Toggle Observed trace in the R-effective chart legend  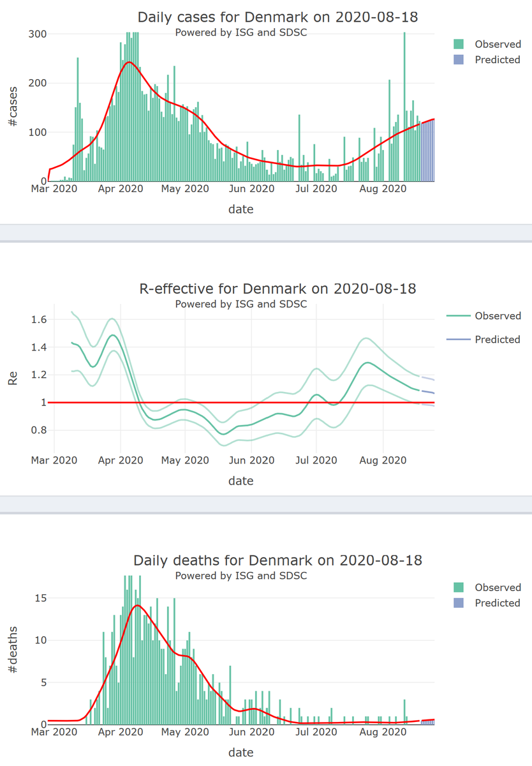pyautogui.click(x=485, y=316)
